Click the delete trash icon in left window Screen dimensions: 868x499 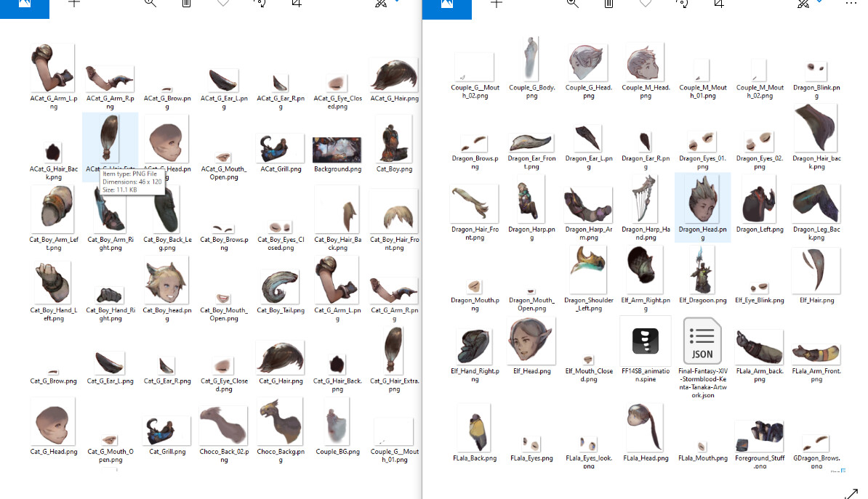point(187,4)
